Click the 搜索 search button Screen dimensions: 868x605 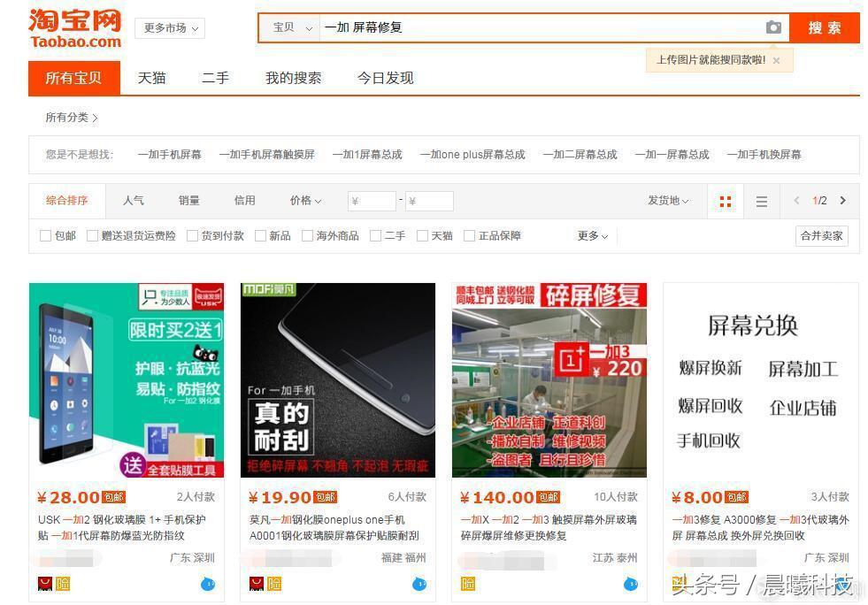click(825, 27)
